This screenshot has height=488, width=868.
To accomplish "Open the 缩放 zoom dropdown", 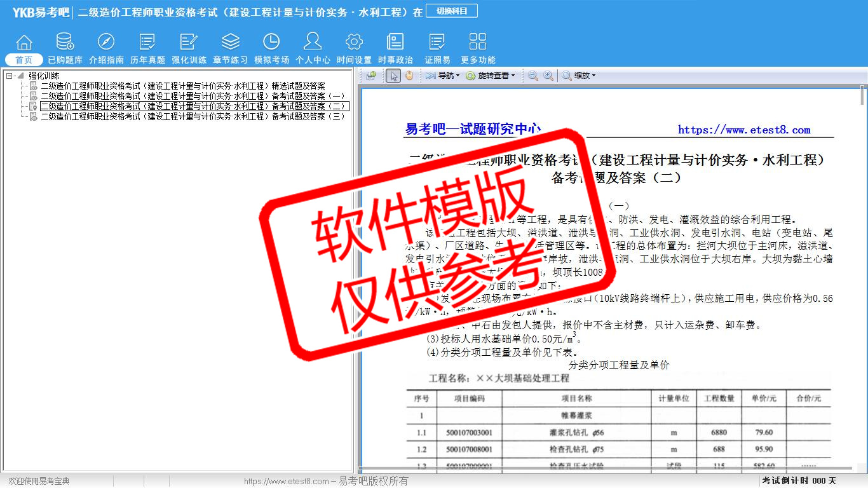I will click(x=579, y=76).
